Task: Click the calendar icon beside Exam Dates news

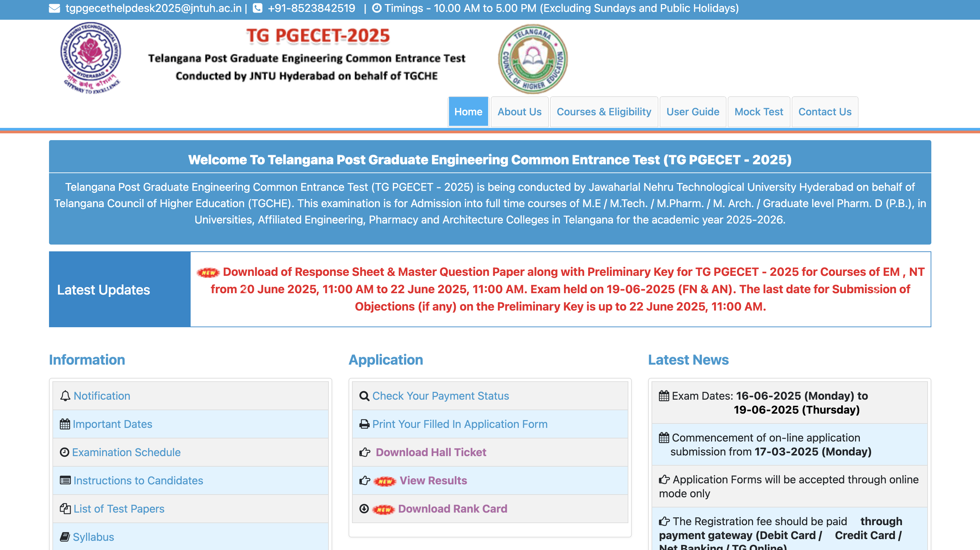Action: coord(664,396)
